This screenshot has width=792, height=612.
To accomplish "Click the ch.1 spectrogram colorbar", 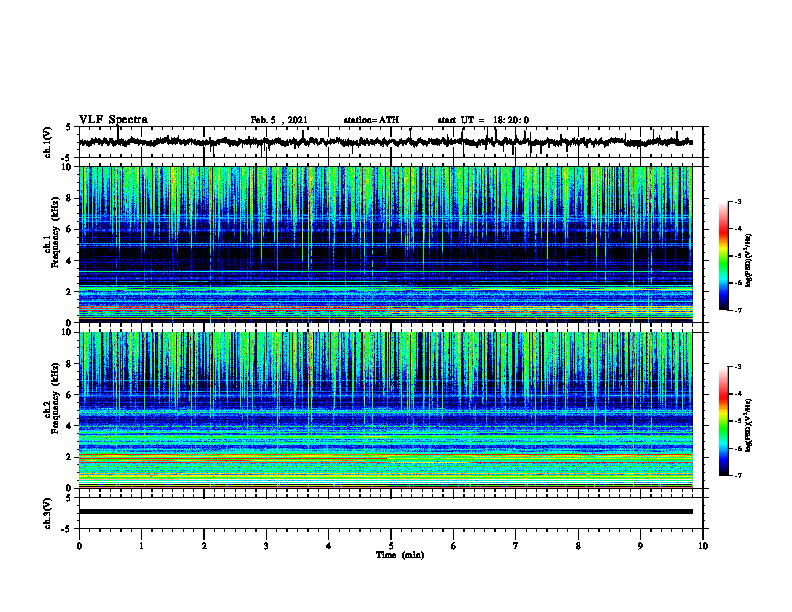I will [723, 256].
